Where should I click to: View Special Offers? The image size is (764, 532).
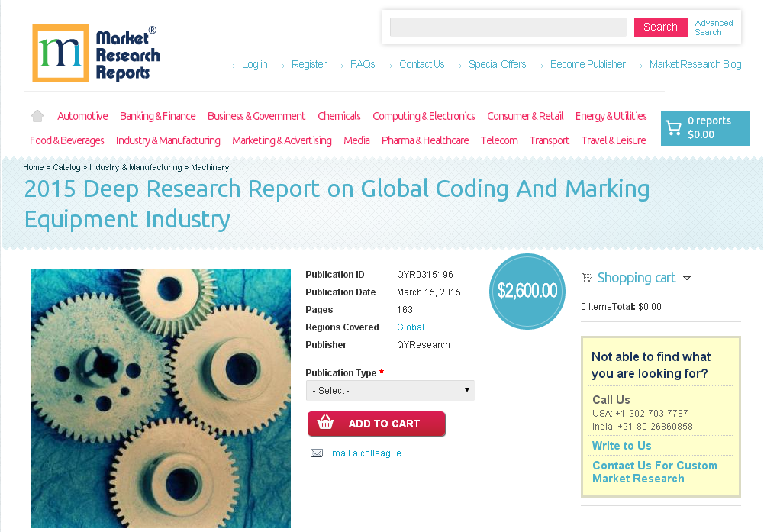(497, 64)
